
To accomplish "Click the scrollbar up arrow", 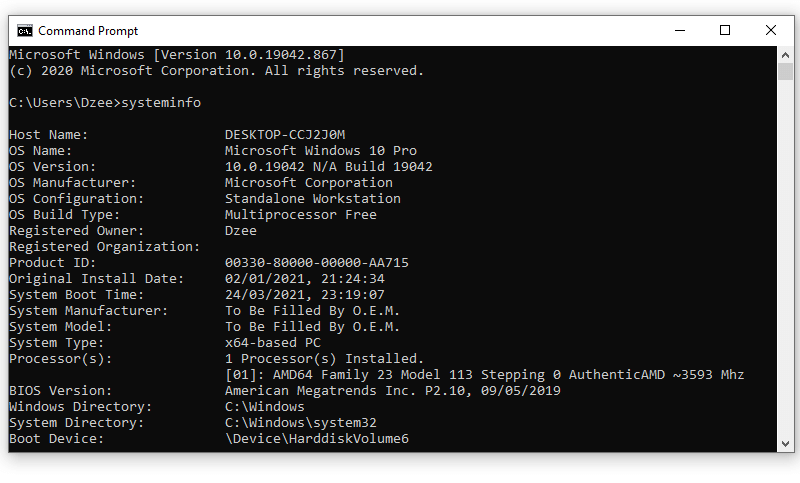I will (x=785, y=55).
